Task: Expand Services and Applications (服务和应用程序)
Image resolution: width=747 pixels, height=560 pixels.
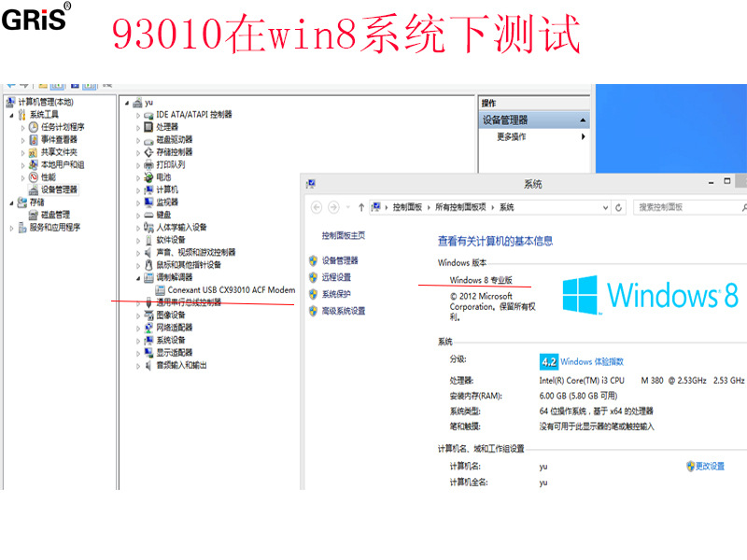Action: pyautogui.click(x=12, y=228)
